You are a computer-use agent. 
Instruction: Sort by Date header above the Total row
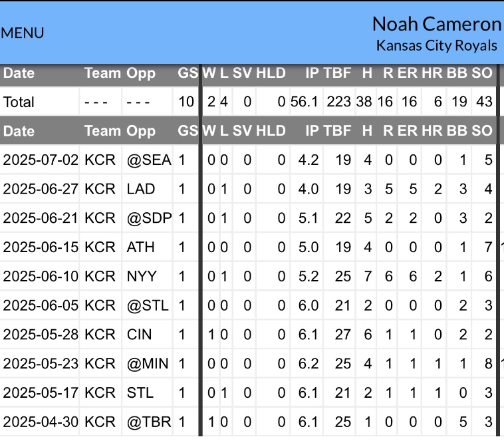19,73
